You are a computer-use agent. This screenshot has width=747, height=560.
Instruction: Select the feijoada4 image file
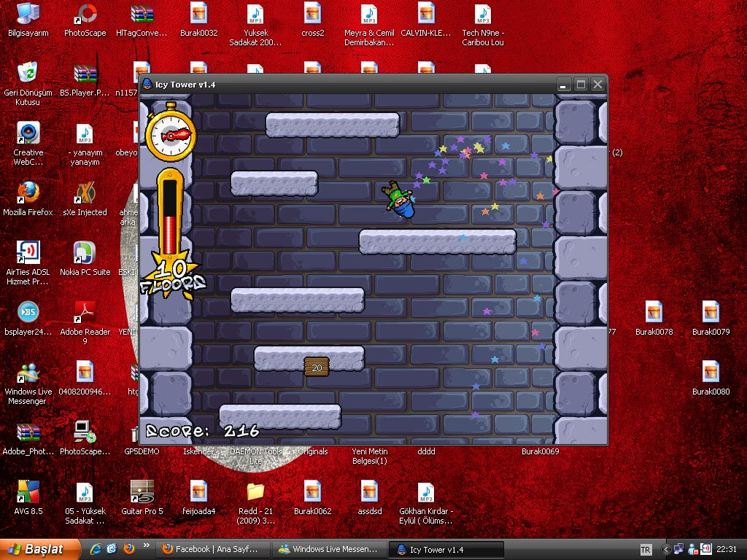pos(198,498)
